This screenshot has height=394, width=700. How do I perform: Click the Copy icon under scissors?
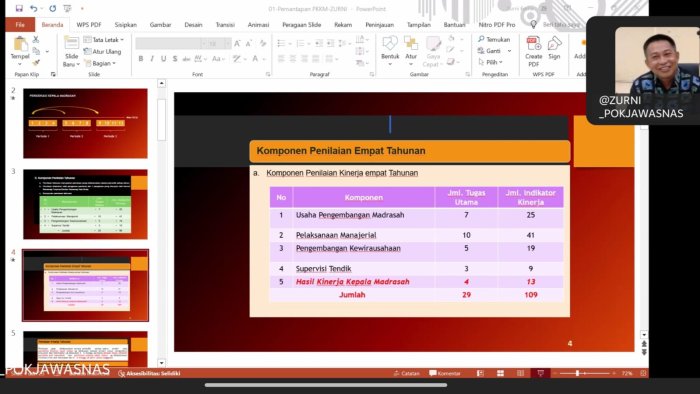coord(36,51)
